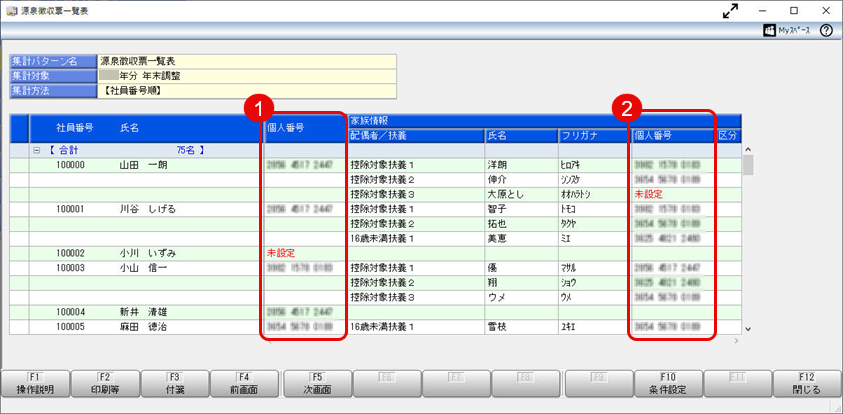The height and width of the screenshot is (414, 843).
Task: Select the name 山田 一朗
Action: 143,165
